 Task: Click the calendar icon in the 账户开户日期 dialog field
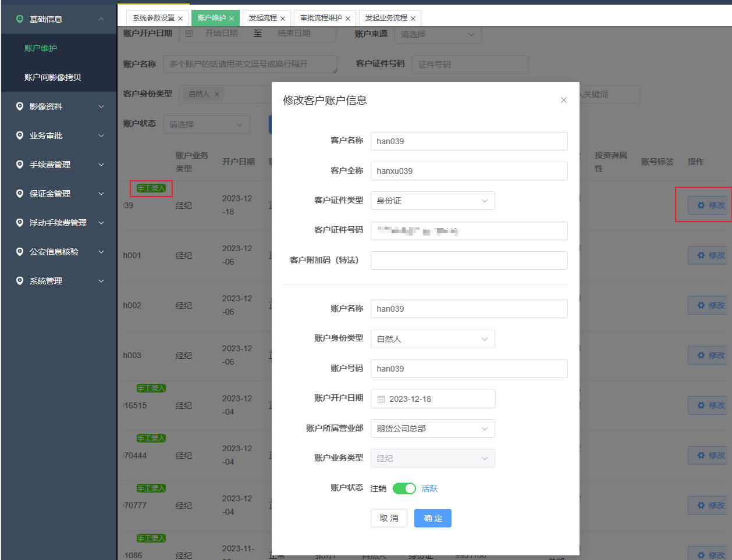pos(381,399)
